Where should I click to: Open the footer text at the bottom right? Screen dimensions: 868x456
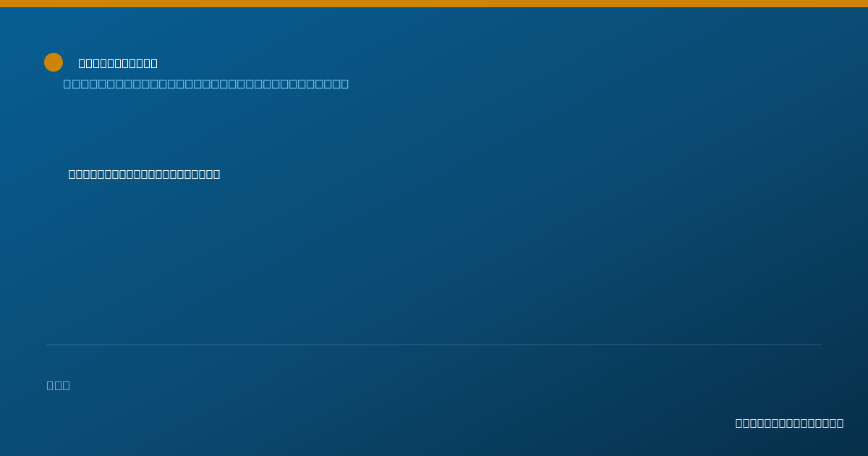(789, 423)
